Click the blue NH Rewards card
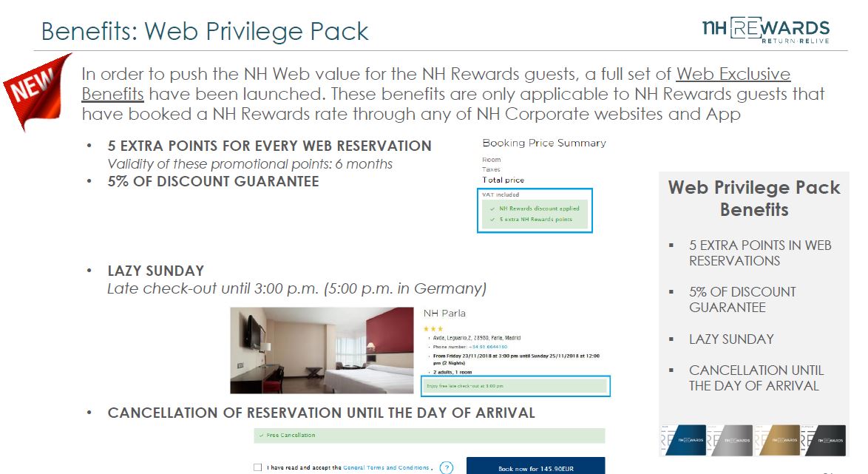 685,440
